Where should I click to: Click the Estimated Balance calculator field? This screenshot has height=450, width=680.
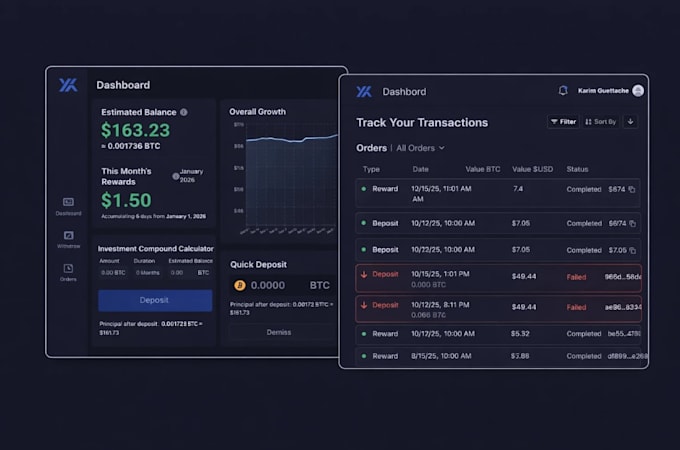190,273
